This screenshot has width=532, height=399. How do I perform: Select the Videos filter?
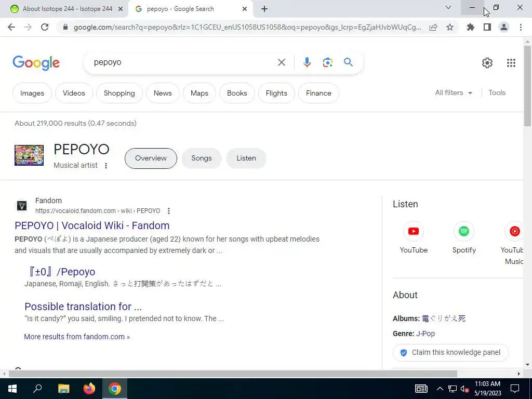point(74,93)
